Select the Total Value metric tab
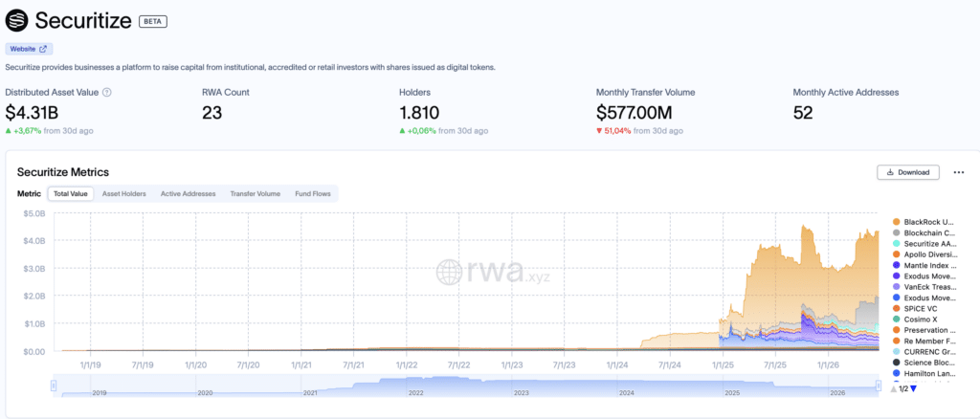 (71, 193)
